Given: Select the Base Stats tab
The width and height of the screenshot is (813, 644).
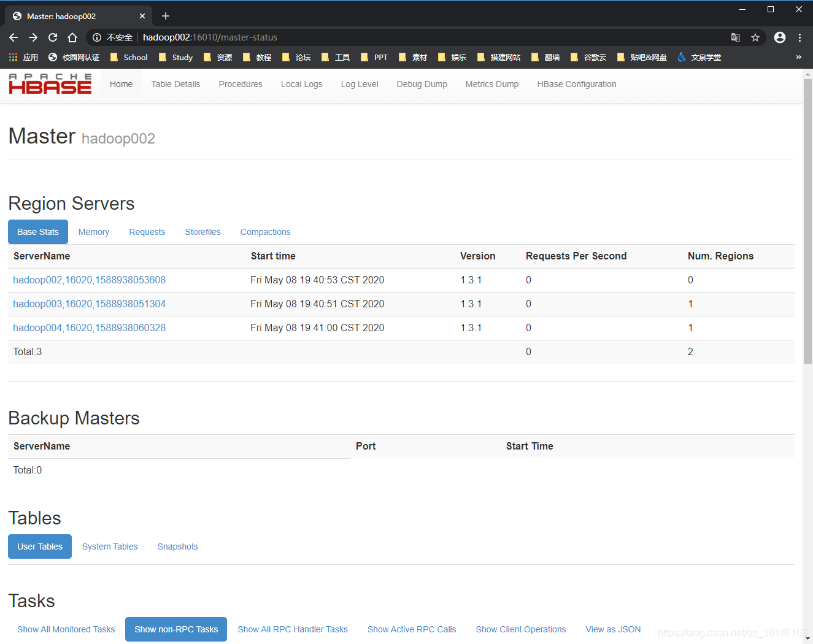Looking at the screenshot, I should click(x=38, y=232).
